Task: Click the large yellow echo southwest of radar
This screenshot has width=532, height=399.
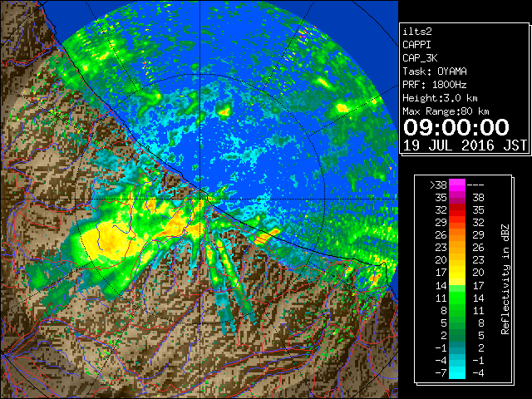Action: (112, 239)
